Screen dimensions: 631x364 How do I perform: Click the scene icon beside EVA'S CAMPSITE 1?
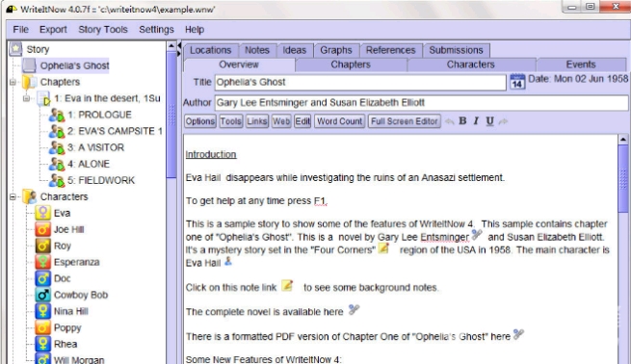(56, 131)
